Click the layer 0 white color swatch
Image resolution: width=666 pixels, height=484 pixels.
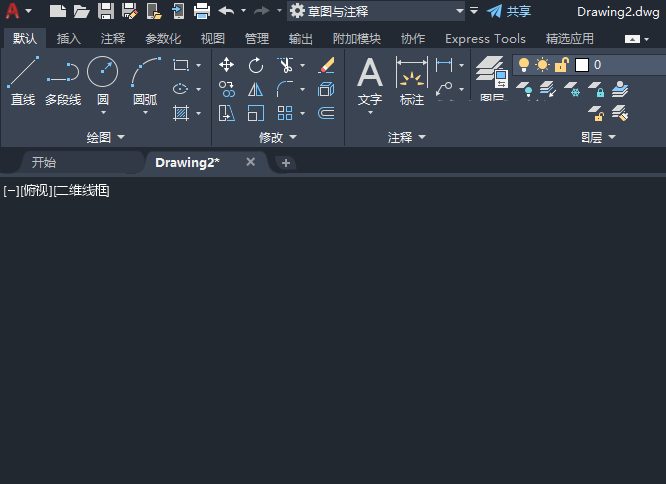point(581,65)
